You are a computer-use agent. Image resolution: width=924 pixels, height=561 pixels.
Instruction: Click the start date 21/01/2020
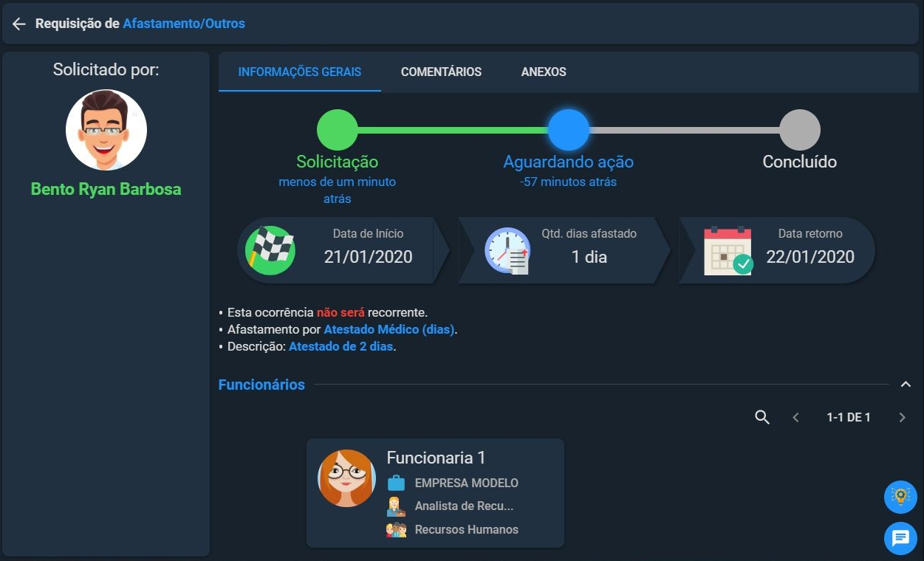(x=368, y=257)
